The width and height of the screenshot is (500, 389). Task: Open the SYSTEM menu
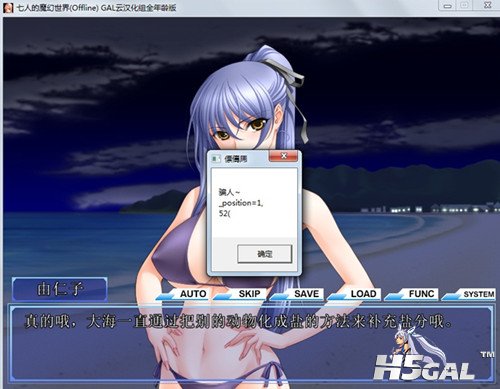[x=469, y=294]
